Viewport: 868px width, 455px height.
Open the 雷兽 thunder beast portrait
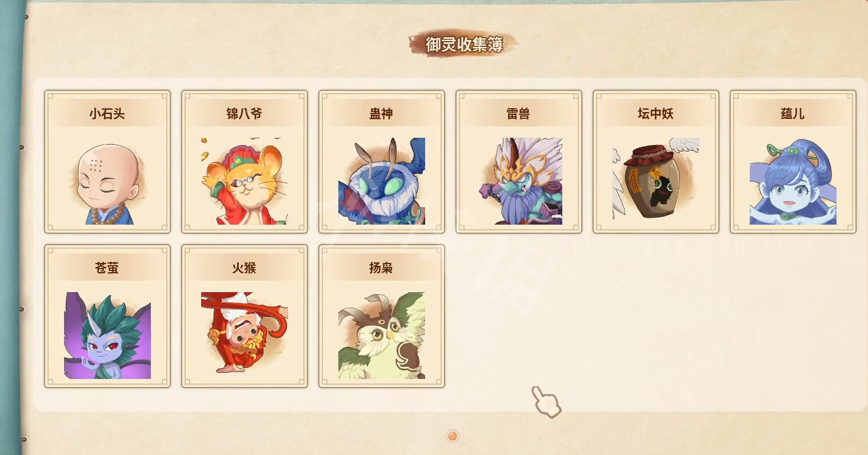[x=519, y=181]
